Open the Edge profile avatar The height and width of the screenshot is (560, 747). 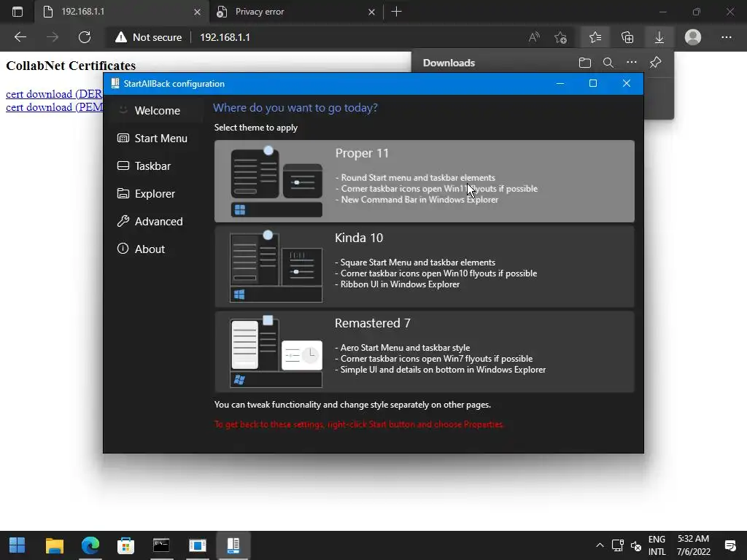693,37
